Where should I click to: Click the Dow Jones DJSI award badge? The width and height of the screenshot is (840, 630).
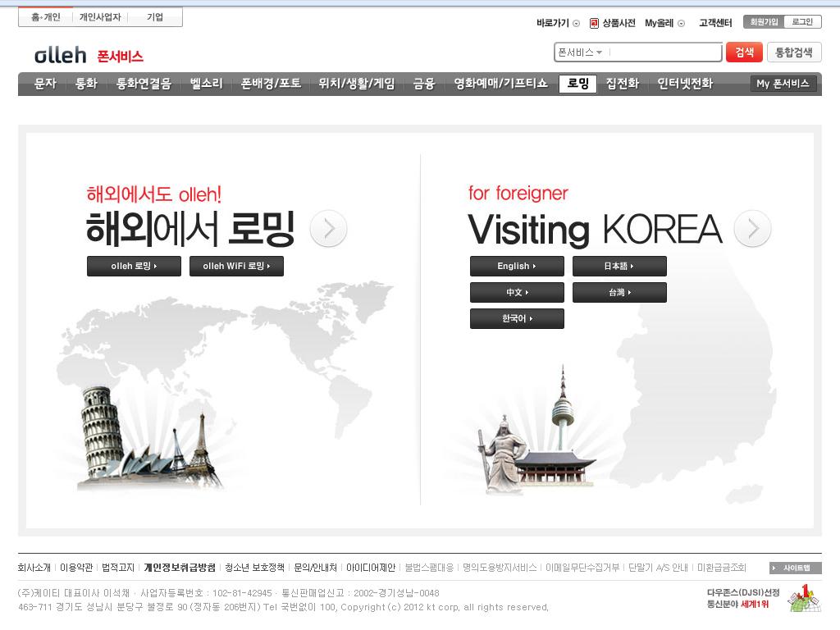click(765, 598)
